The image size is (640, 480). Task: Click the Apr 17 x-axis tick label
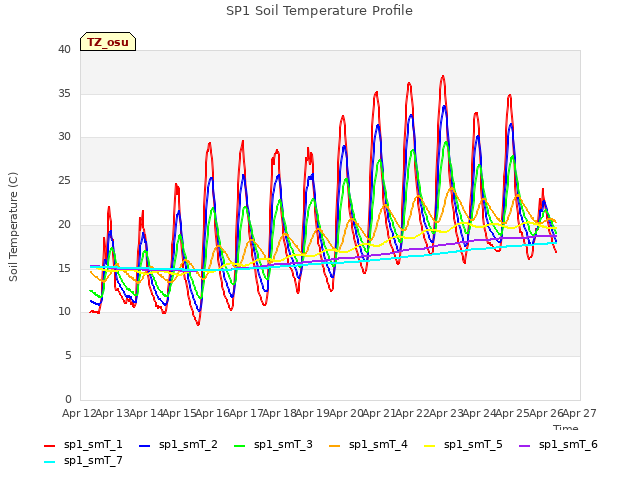[246, 413]
